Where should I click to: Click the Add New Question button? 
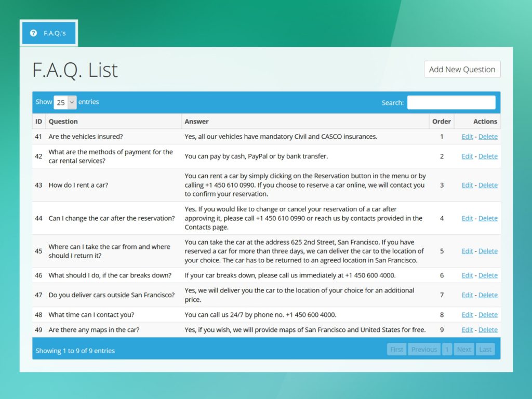click(x=462, y=70)
